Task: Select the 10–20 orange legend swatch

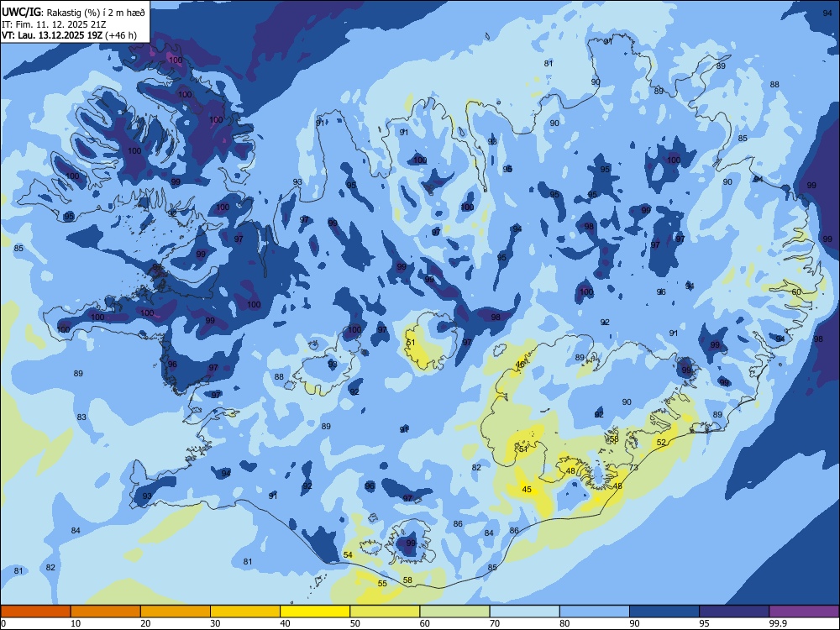Action: pyautogui.click(x=106, y=612)
